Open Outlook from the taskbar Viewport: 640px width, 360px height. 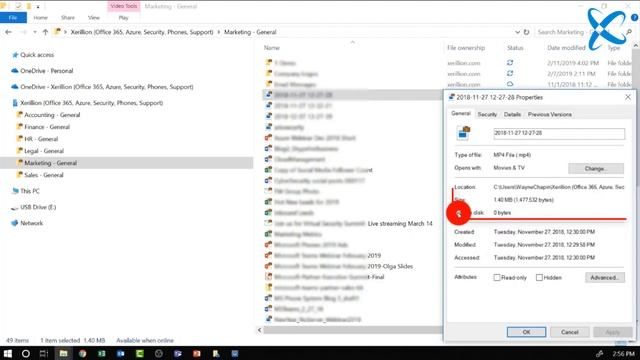coord(121,353)
